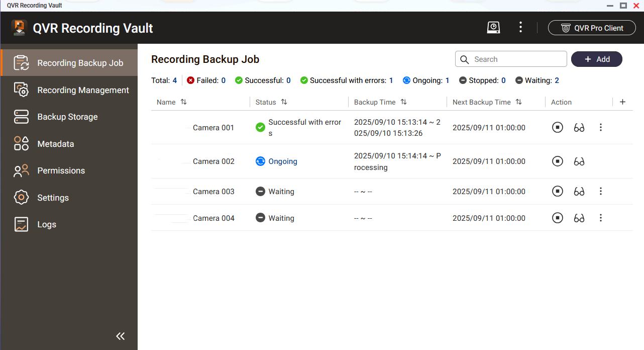View Camera 003 job details binoculars icon
The image size is (644, 350).
pos(579,192)
